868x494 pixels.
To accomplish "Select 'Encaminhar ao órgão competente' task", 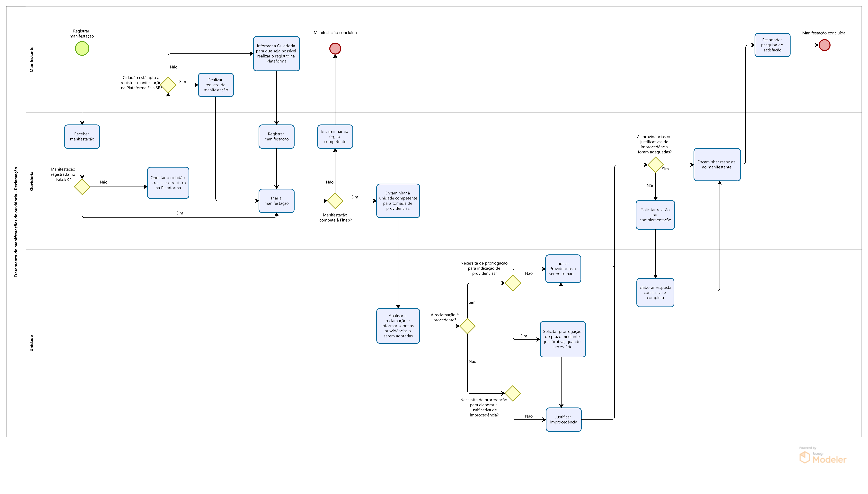I will 335,137.
